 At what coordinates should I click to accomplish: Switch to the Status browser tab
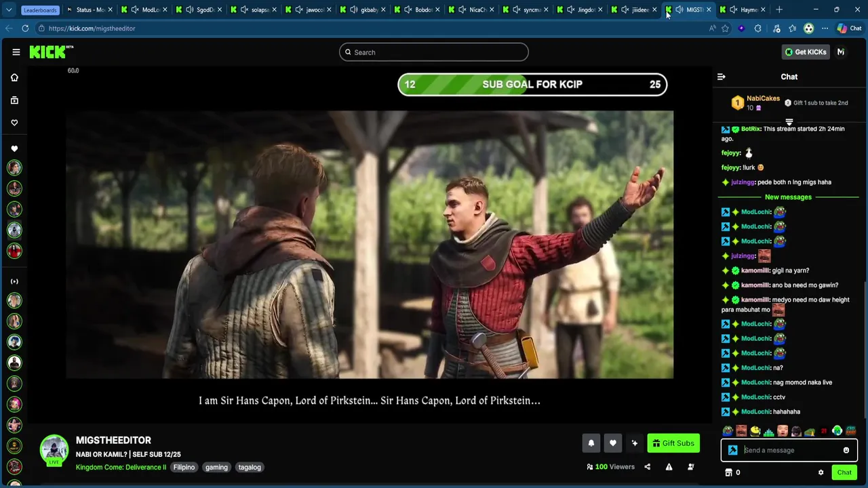click(89, 9)
